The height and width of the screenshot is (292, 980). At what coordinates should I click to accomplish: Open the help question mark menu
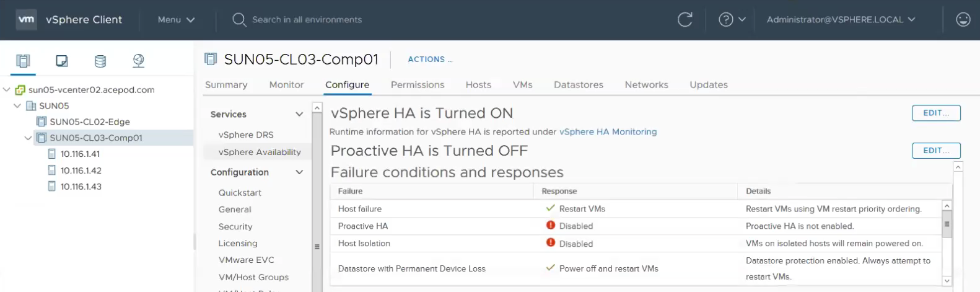(x=732, y=20)
